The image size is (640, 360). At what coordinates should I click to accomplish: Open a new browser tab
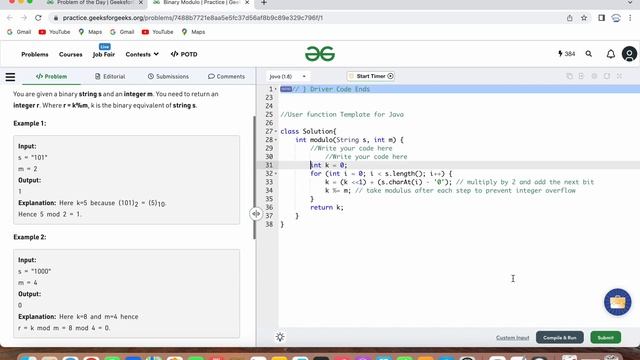[x=264, y=3]
